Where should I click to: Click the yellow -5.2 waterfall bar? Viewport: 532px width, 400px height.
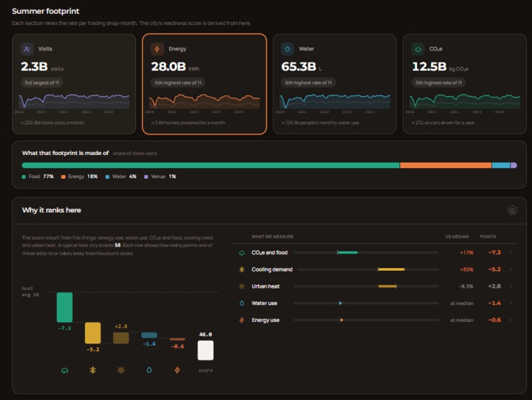tap(93, 333)
